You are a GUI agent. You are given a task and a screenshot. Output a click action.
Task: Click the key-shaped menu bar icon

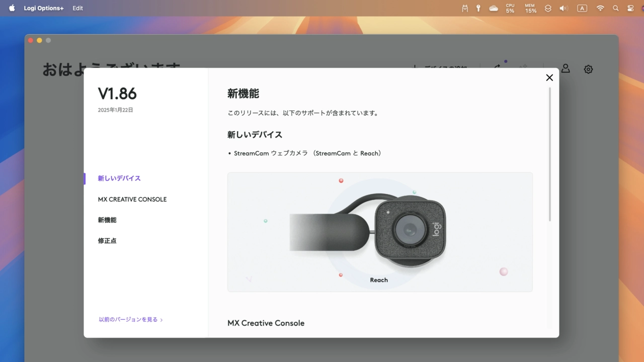click(x=478, y=8)
